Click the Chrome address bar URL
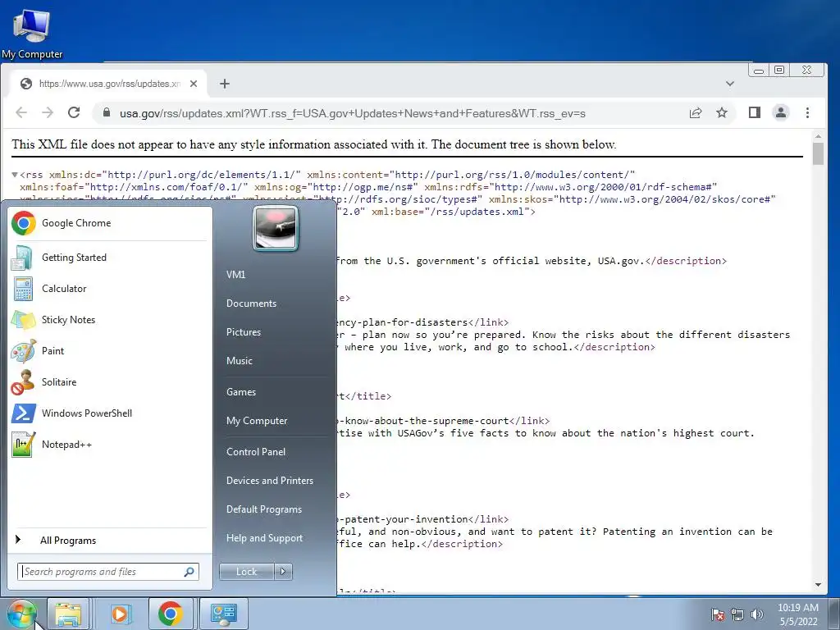Image resolution: width=840 pixels, height=630 pixels. [352, 113]
